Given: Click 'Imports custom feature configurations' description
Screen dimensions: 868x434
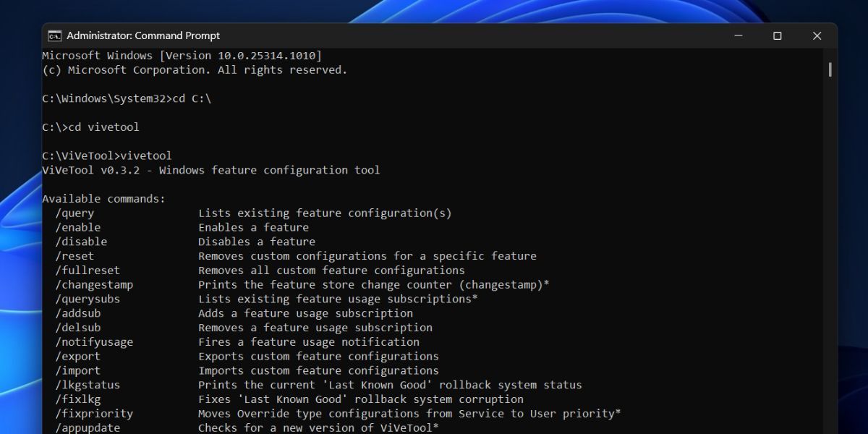Looking at the screenshot, I should [318, 370].
